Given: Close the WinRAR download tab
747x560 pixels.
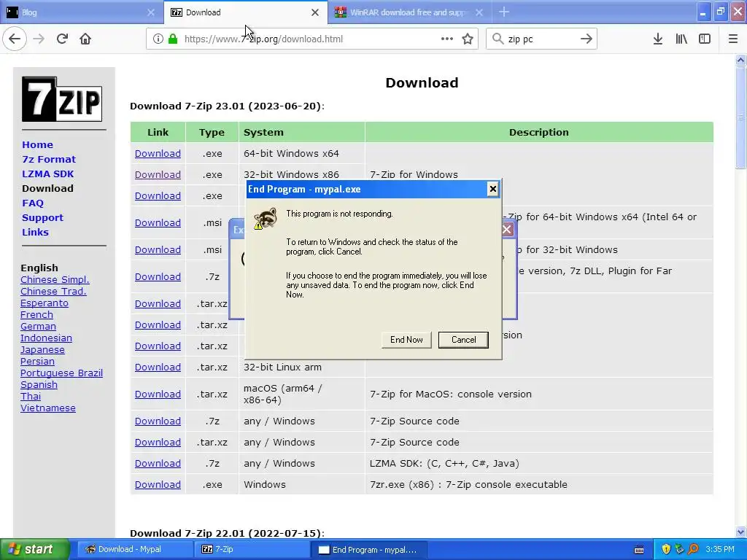Looking at the screenshot, I should [480, 12].
